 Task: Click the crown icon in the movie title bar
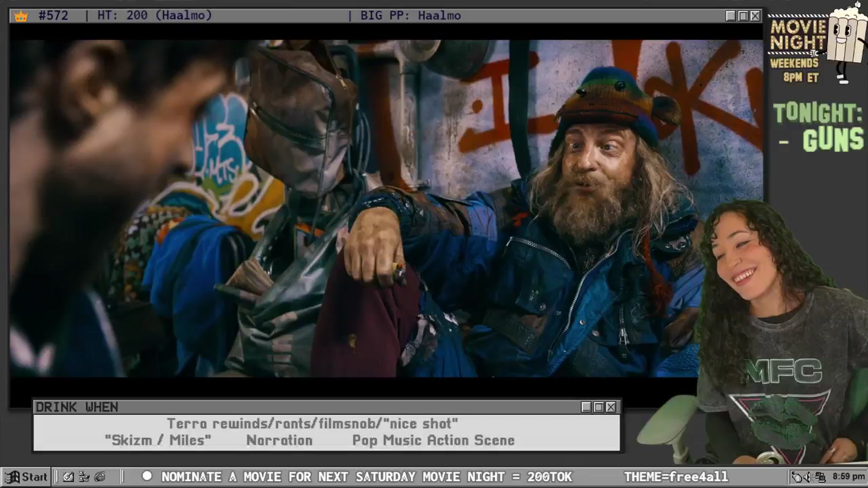pyautogui.click(x=21, y=16)
